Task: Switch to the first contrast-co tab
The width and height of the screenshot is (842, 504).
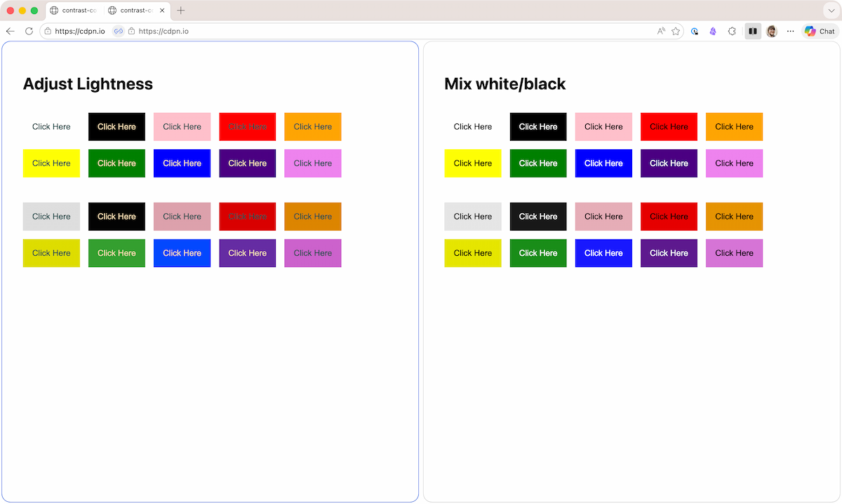Action: tap(74, 11)
